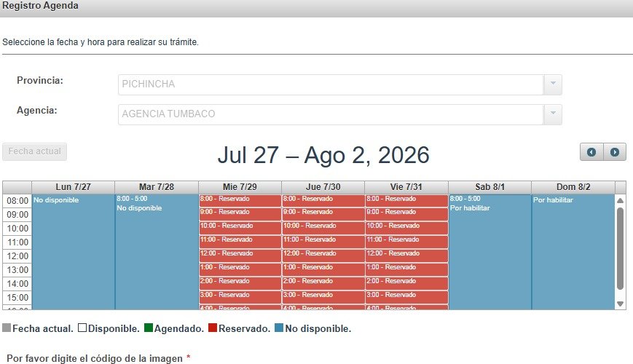Click Friday 3:00 Reservado slot

pos(406,297)
